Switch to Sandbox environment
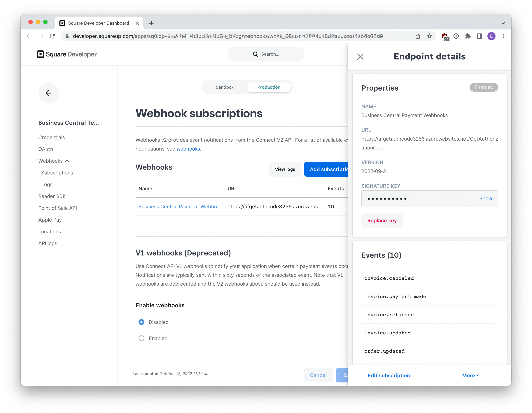This screenshot has width=532, height=413. tap(224, 87)
